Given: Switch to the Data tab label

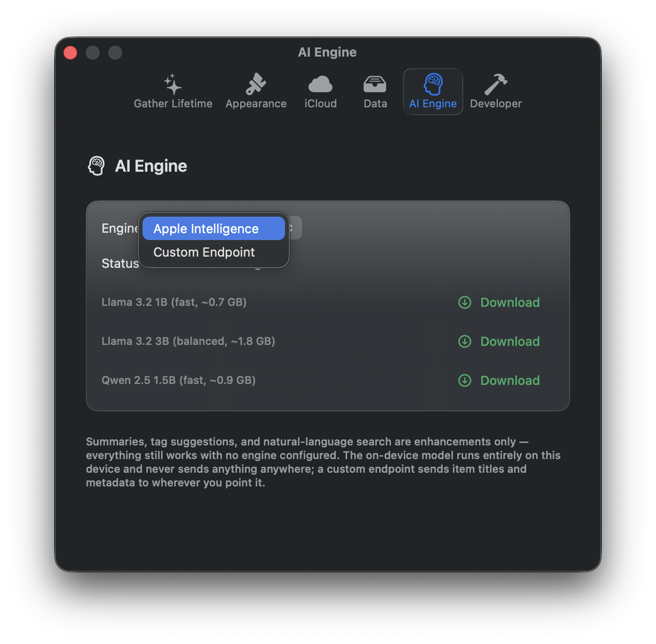Looking at the screenshot, I should click(375, 103).
